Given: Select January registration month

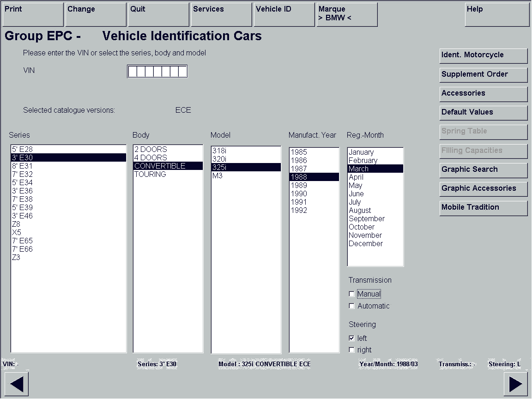Looking at the screenshot, I should click(x=375, y=152).
